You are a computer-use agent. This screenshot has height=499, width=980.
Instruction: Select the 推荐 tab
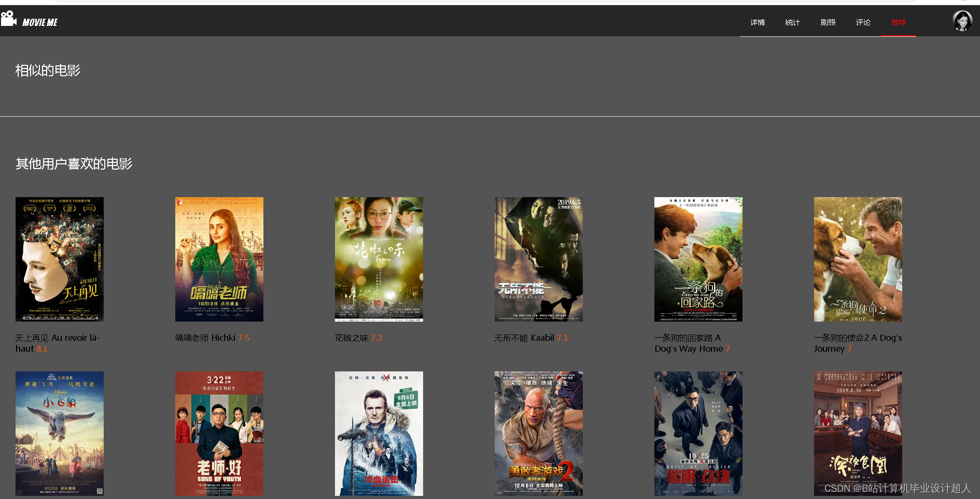898,22
